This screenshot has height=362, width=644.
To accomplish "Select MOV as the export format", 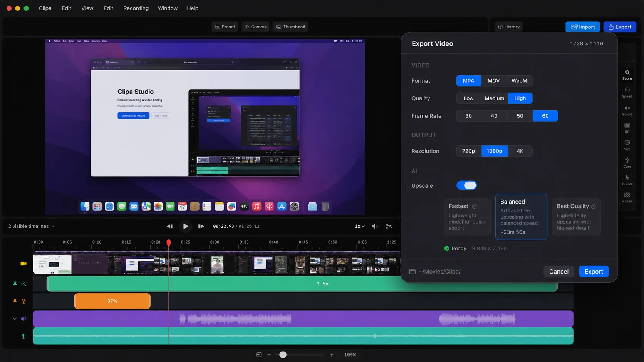I will coord(493,81).
